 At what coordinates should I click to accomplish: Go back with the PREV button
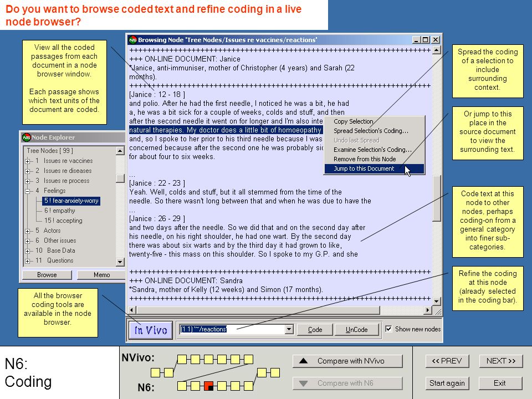coord(447,361)
